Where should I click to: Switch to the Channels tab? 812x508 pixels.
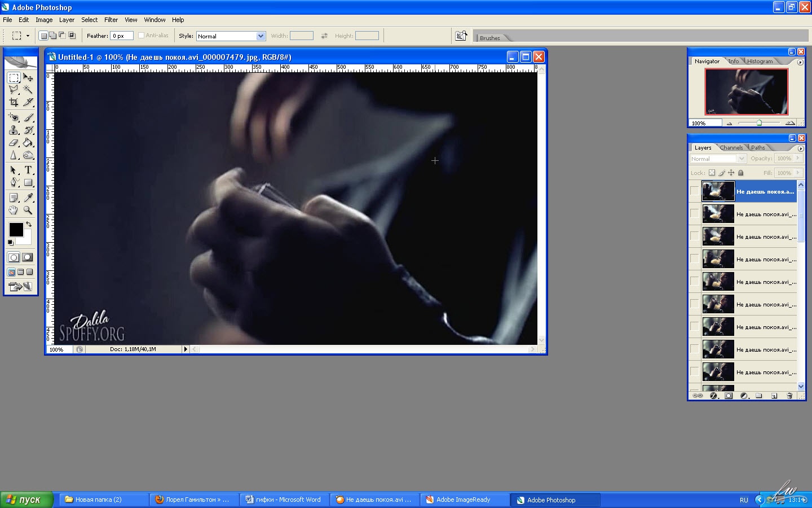click(731, 148)
